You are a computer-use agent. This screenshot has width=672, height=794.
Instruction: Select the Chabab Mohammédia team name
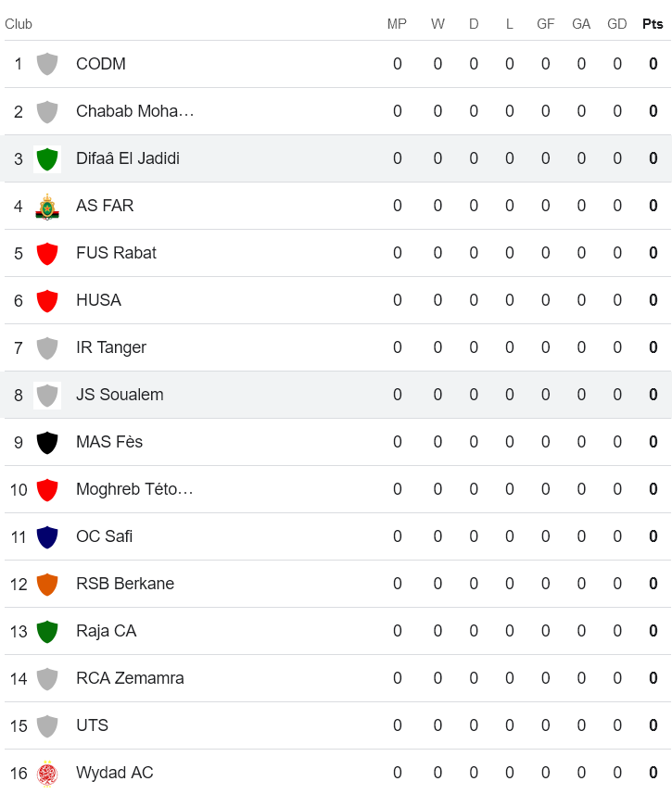(135, 111)
